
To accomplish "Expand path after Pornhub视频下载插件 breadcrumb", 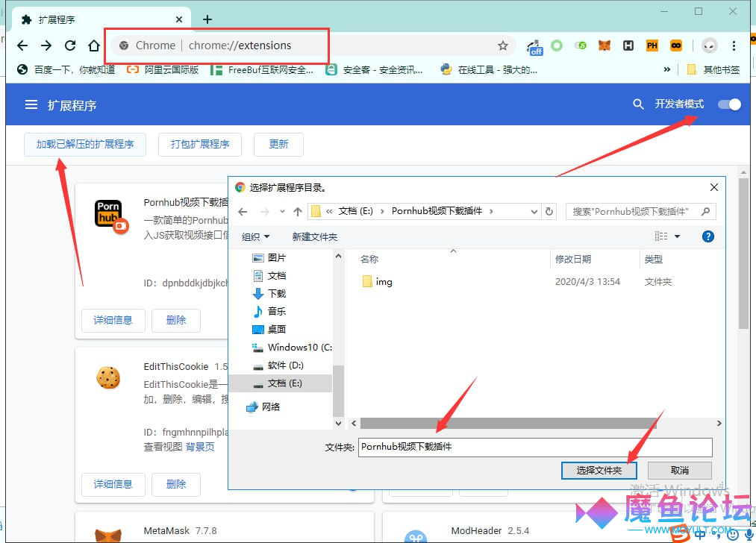I will point(491,211).
